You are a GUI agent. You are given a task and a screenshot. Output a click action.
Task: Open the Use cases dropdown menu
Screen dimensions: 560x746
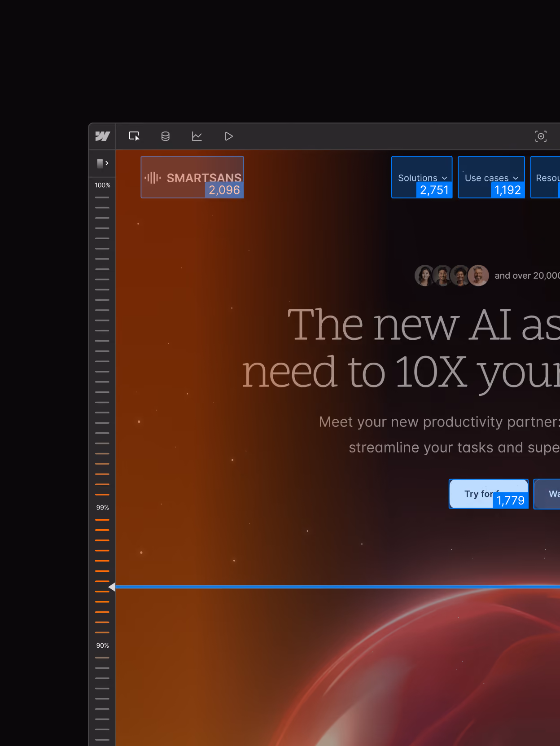pos(491,177)
